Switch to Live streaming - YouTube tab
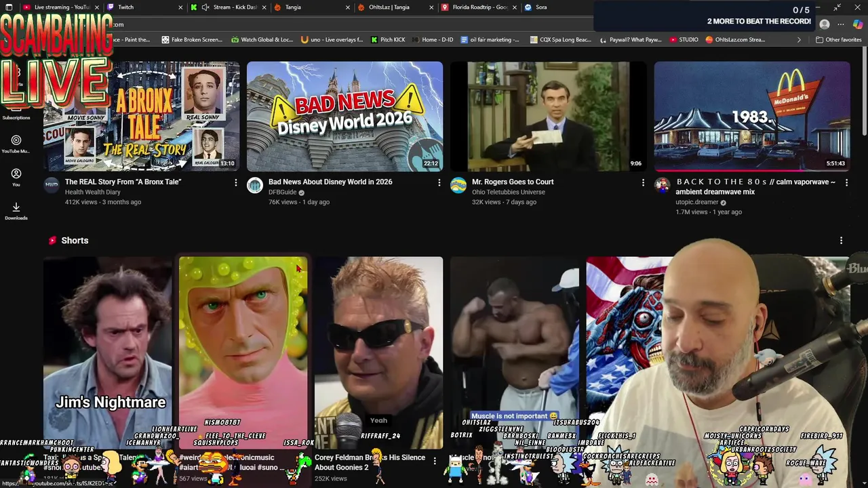The height and width of the screenshot is (488, 868). (x=61, y=7)
